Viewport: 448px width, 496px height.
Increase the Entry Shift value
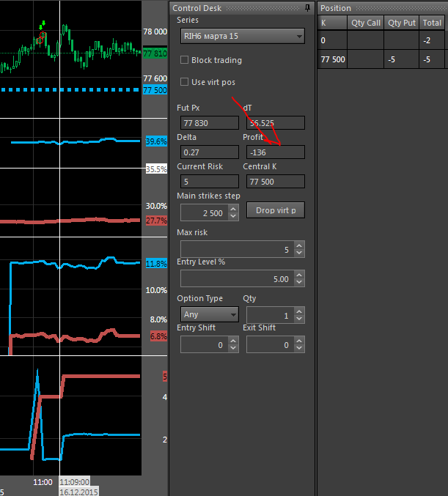click(233, 341)
